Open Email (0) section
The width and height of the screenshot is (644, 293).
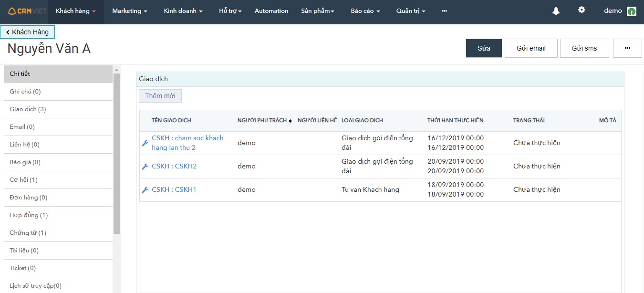click(x=58, y=127)
